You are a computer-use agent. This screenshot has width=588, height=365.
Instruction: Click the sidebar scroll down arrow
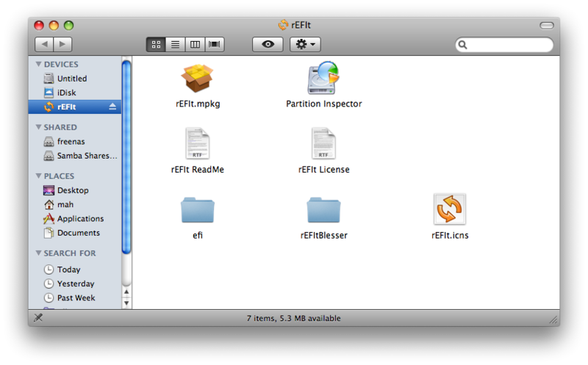pyautogui.click(x=126, y=303)
